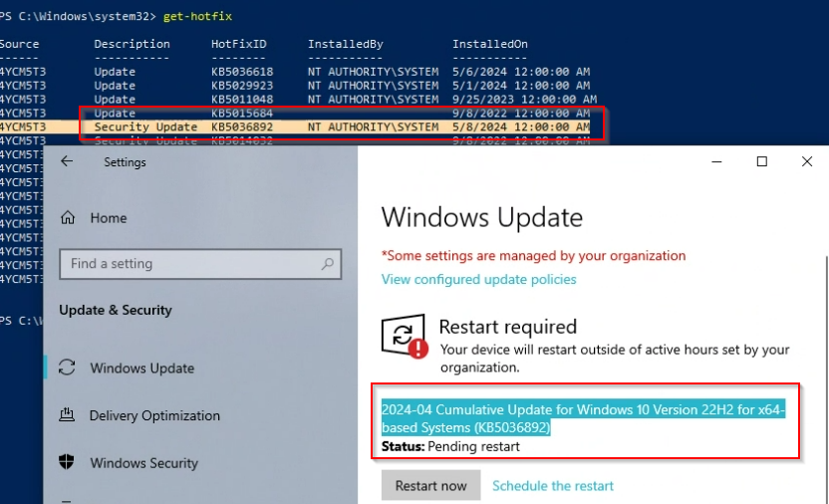Screen dimensions: 829x504
Task: Click get-hotfix command in PowerShell window
Action: pos(197,16)
